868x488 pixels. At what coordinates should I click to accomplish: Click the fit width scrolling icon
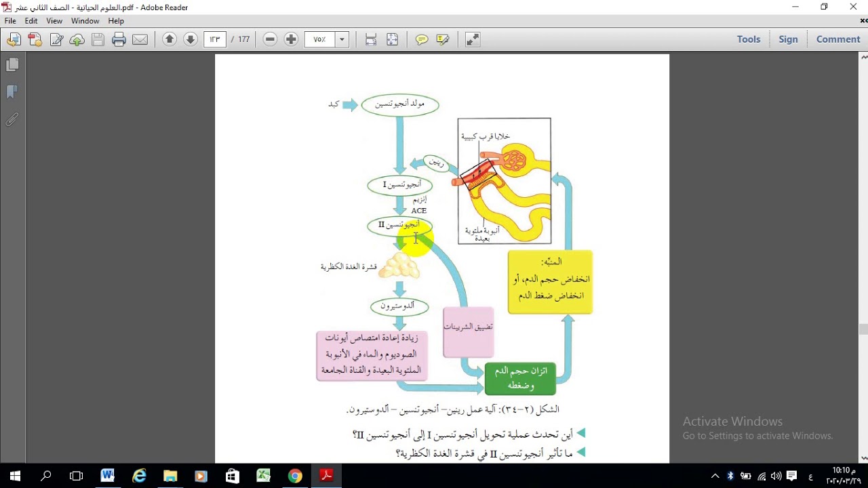tap(371, 39)
